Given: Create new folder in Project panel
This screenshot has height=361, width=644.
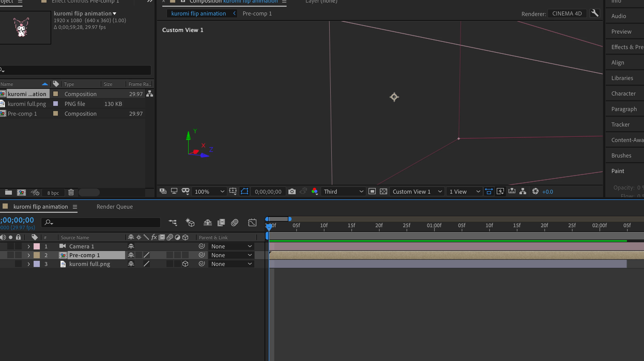Looking at the screenshot, I should pyautogui.click(x=9, y=192).
